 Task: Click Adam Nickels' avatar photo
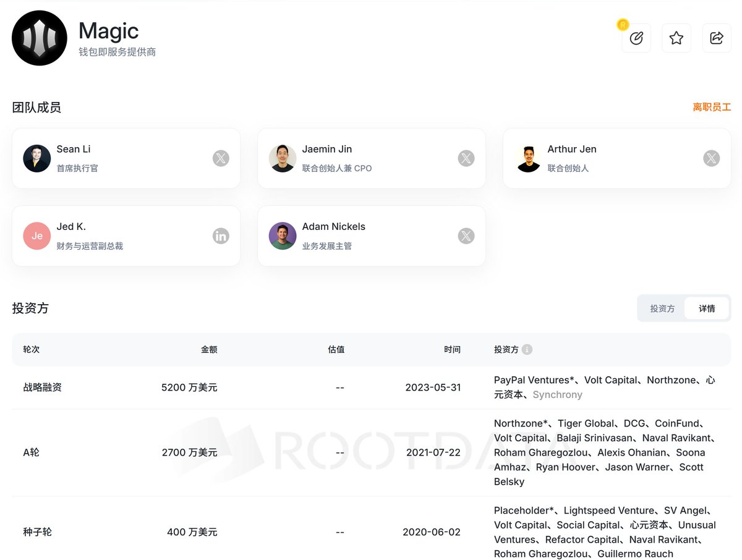coord(283,235)
